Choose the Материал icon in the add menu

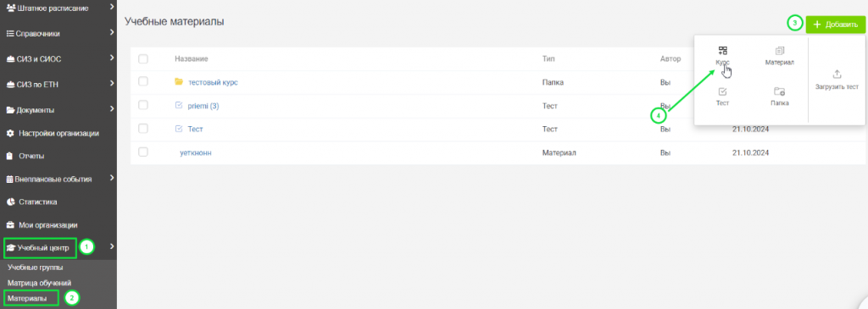coord(780,51)
